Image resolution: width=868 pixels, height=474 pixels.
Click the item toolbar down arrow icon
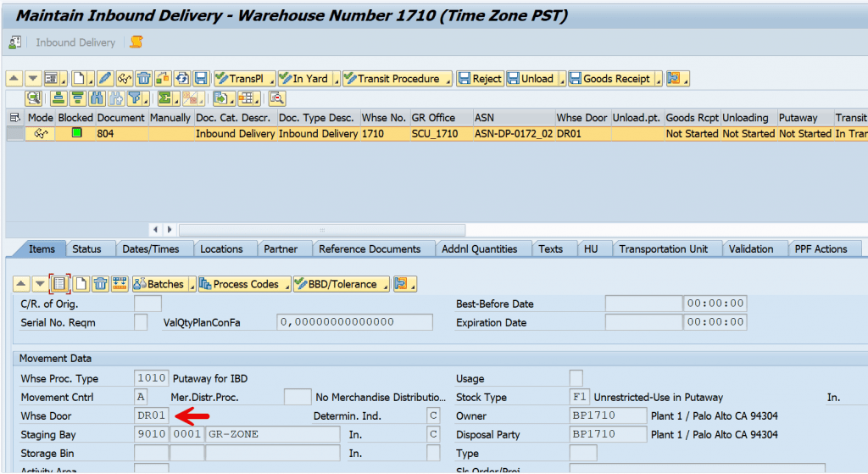40,284
